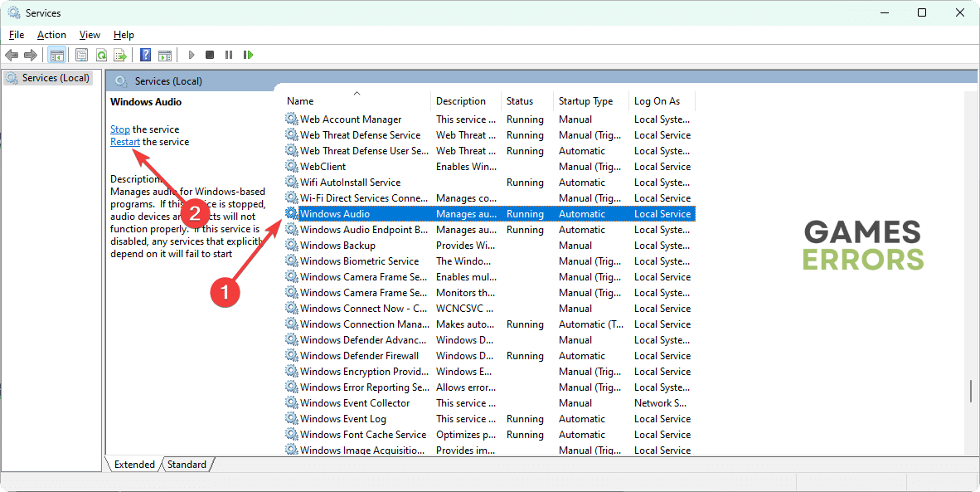Open the Action menu
The width and height of the screenshot is (980, 492).
[x=51, y=35]
